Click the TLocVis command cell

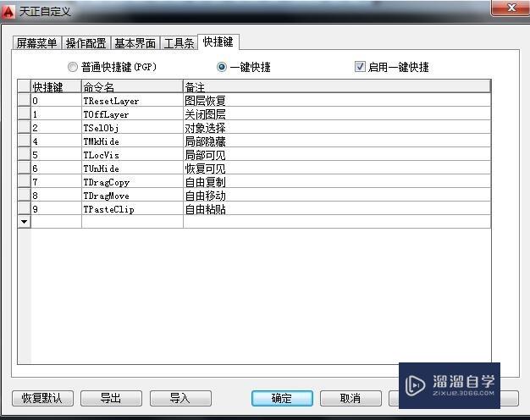(x=132, y=154)
